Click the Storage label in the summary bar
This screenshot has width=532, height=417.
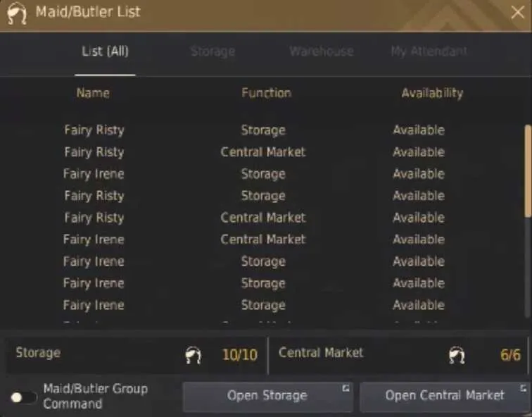pyautogui.click(x=38, y=353)
